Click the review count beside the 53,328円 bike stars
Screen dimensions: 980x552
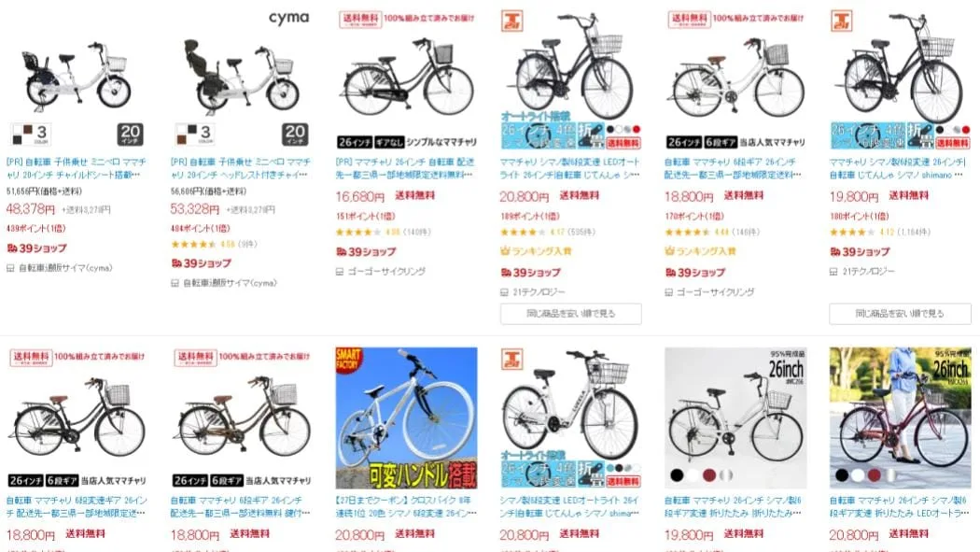[x=247, y=245]
